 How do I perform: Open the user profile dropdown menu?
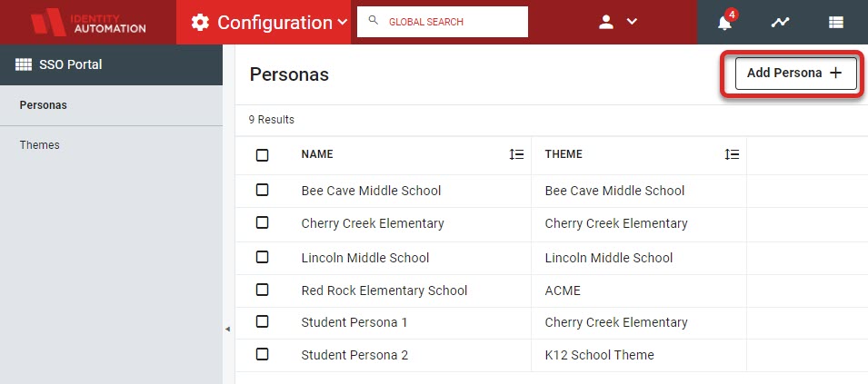618,22
